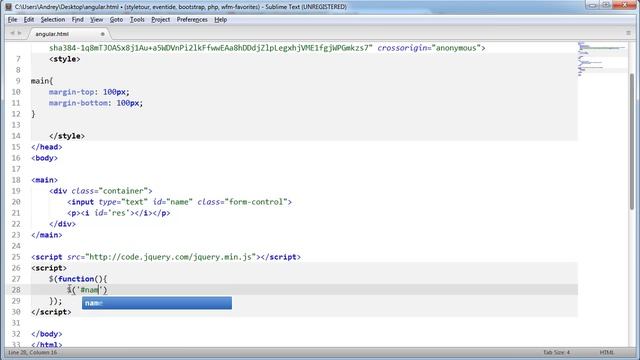The image size is (640, 360).
Task: Minimize the Sublime Text window
Action: 593,5
